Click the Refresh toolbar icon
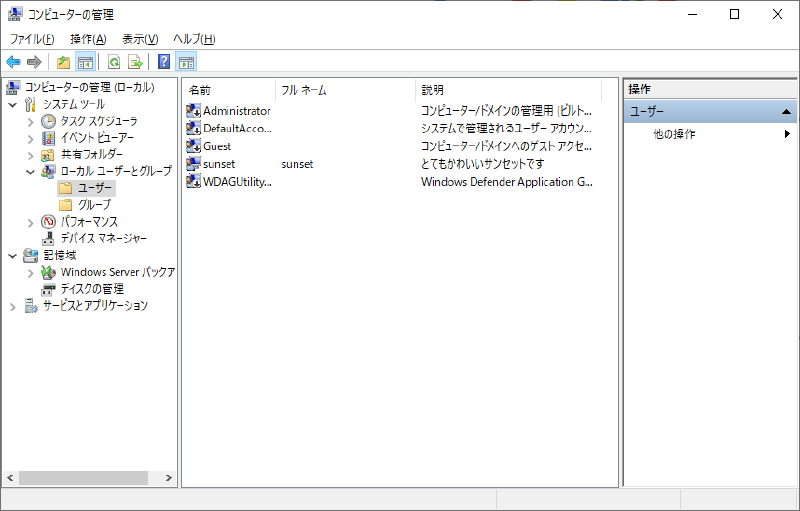The image size is (800, 511). [x=114, y=62]
